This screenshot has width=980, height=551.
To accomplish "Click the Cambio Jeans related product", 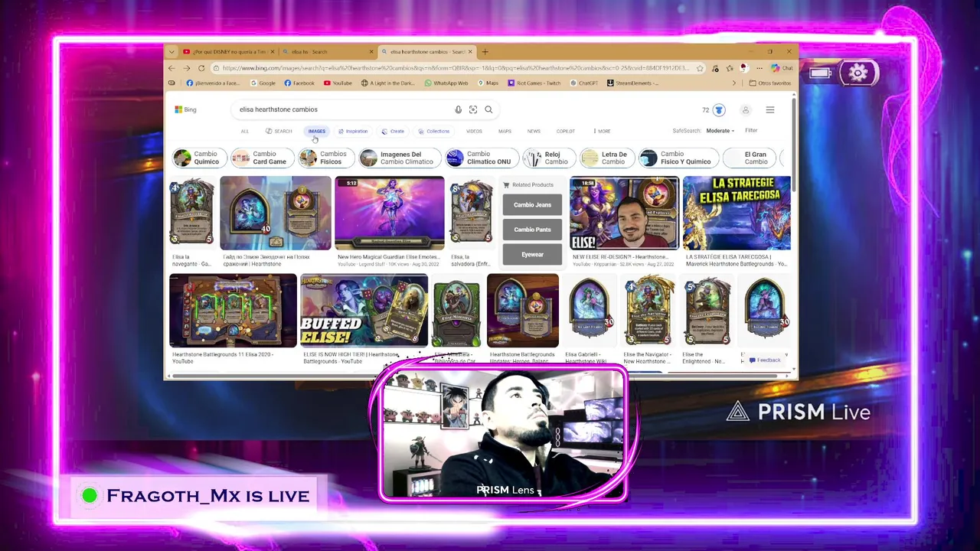I will click(532, 205).
